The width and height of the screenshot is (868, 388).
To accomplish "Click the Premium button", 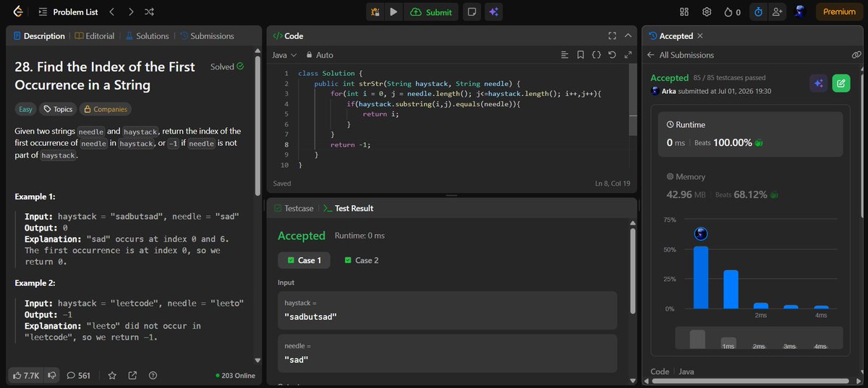I will click(839, 12).
